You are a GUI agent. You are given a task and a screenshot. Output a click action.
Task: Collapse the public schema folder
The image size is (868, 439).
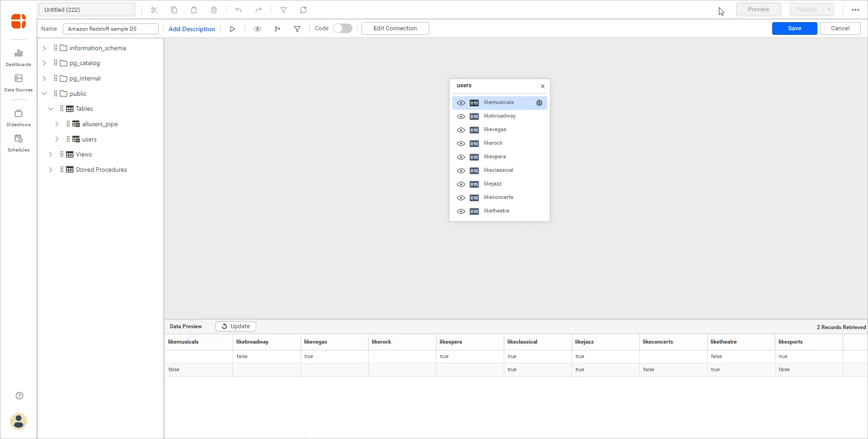pyautogui.click(x=44, y=94)
